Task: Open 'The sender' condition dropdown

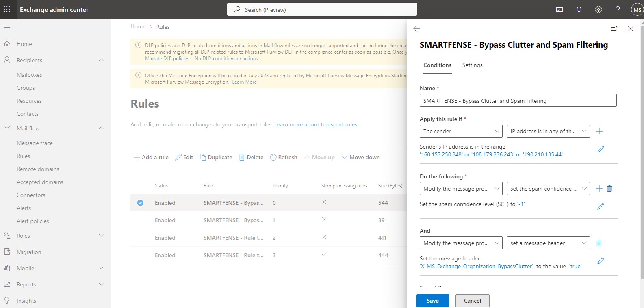Action: pyautogui.click(x=461, y=131)
